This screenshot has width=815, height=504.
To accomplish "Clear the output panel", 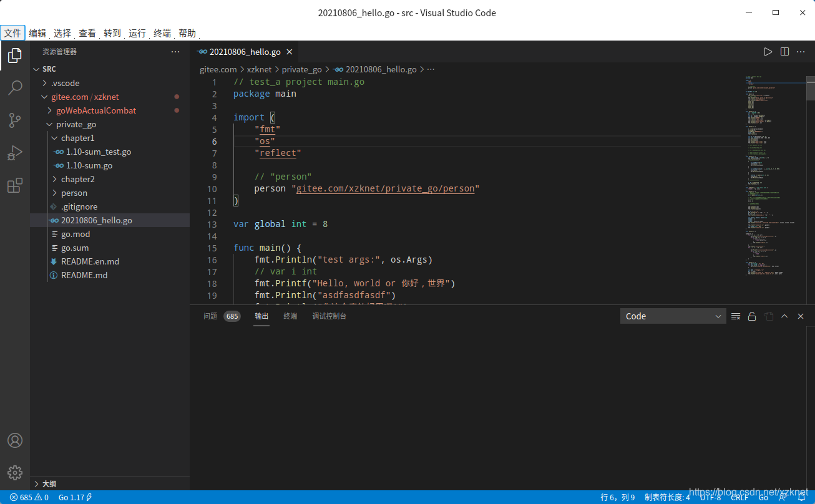I will click(x=736, y=316).
